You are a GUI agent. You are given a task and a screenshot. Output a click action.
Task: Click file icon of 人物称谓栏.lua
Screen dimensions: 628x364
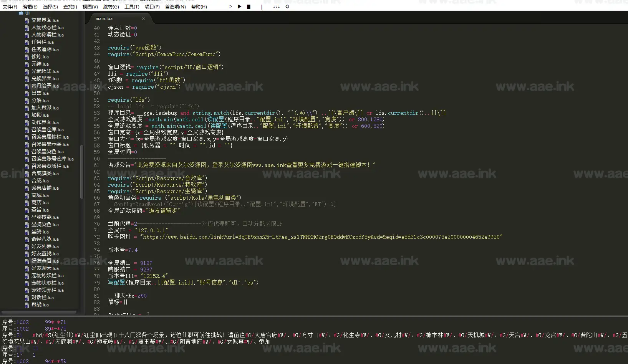coord(27,35)
